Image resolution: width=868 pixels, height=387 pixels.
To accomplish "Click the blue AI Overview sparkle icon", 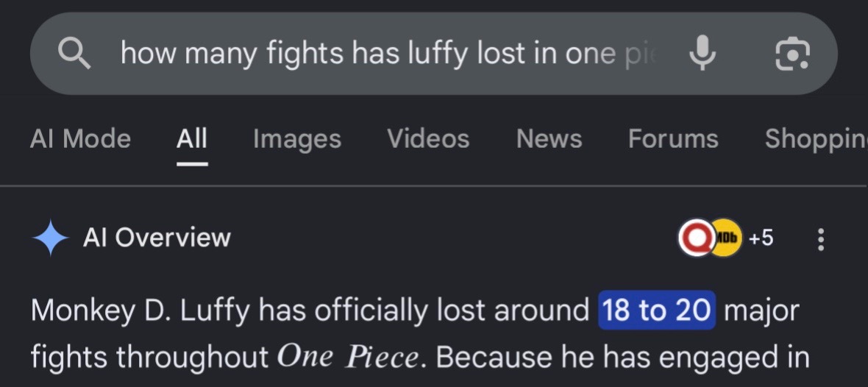I will click(x=50, y=238).
